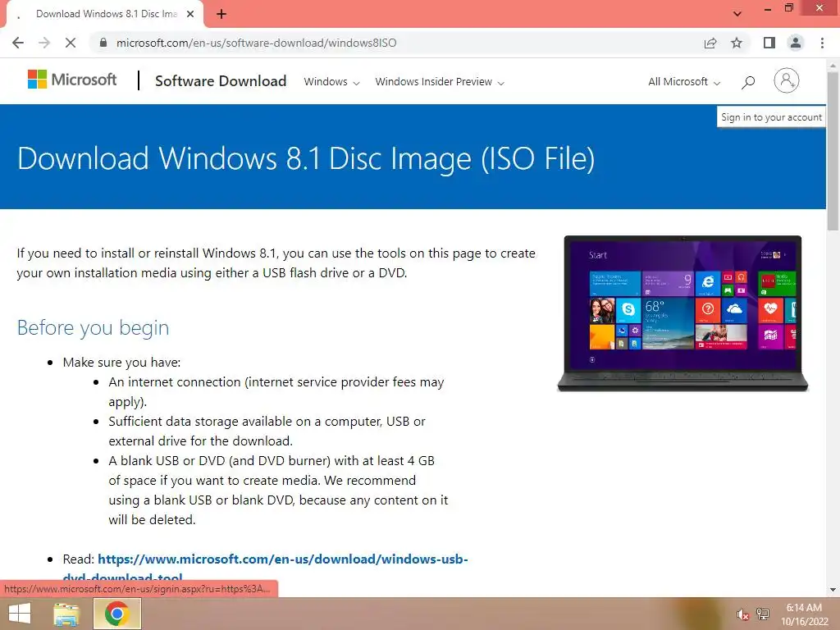Image resolution: width=840 pixels, height=630 pixels.
Task: Open the taskbar clock and date
Action: 804,614
